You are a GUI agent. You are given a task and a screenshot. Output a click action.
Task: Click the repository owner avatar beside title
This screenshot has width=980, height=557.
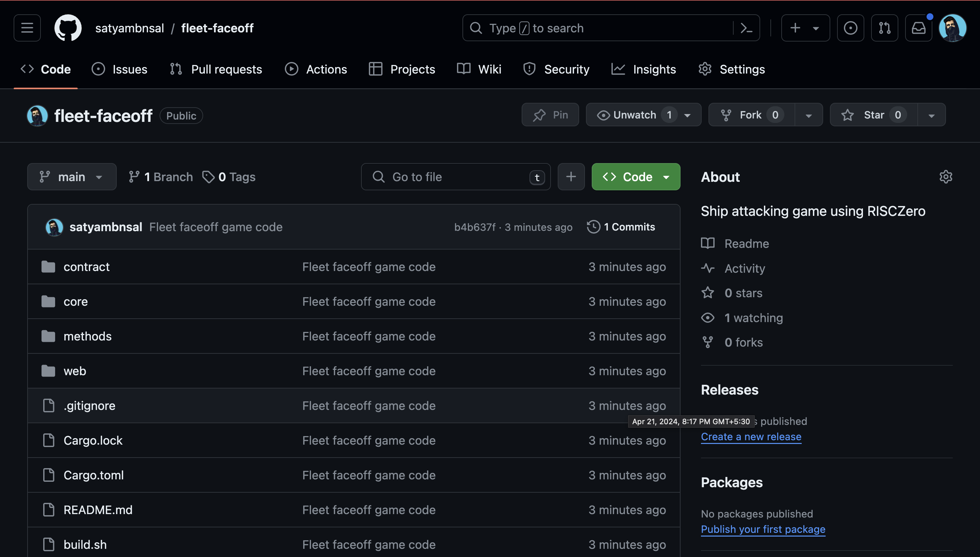(37, 115)
